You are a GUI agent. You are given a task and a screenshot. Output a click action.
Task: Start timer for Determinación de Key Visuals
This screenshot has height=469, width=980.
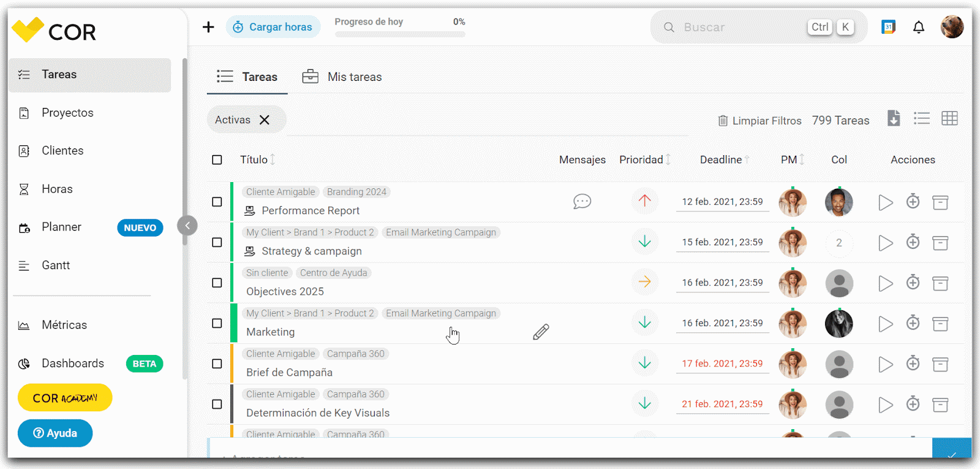coord(886,405)
